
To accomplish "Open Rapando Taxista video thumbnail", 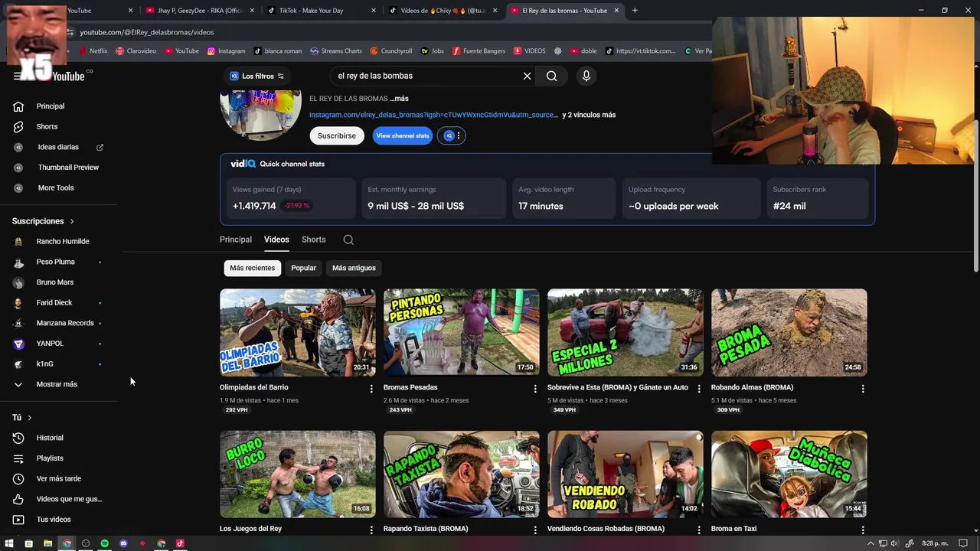I will (x=462, y=474).
